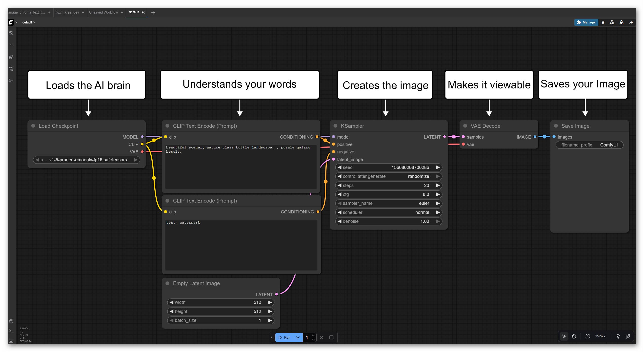644x352 pixels.
Task: Open the workflows tree sidebar panel
Action: tap(11, 69)
